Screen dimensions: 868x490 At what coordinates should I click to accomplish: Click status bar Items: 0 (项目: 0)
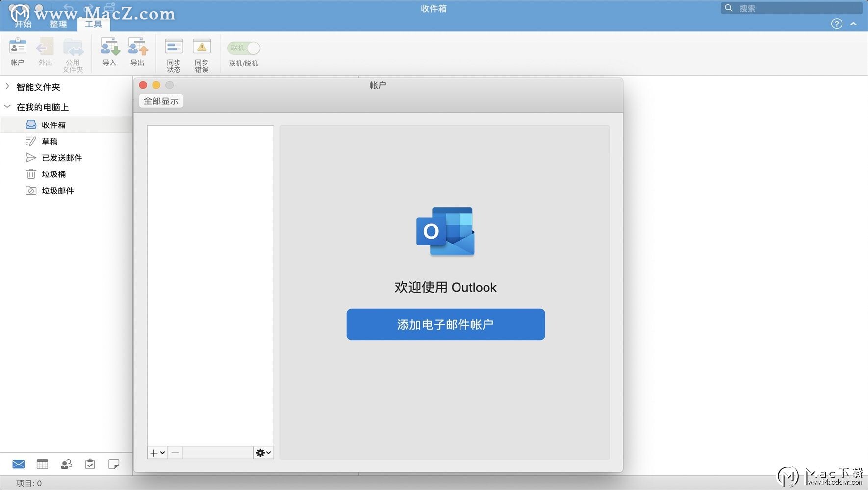point(29,483)
